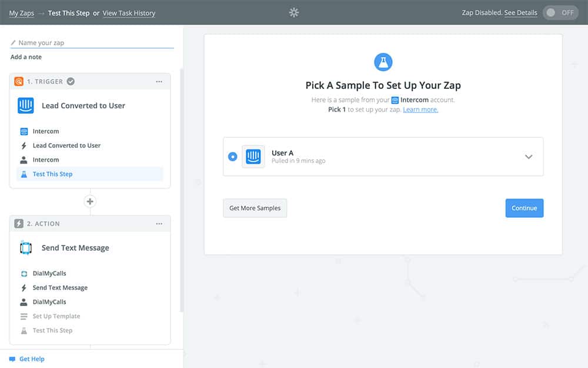Viewport: 588px width, 368px height.
Task: Click the DialMyCalls icon beside Send Text Message
Action: (x=25, y=248)
